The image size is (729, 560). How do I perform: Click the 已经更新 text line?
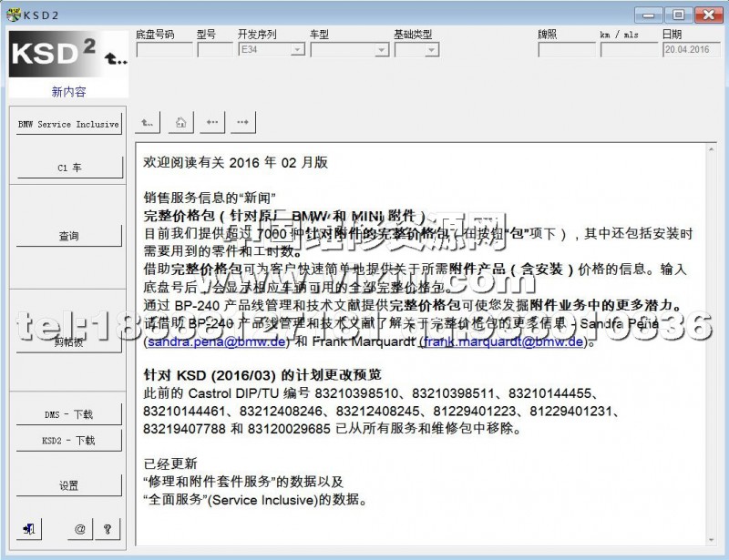coord(170,463)
